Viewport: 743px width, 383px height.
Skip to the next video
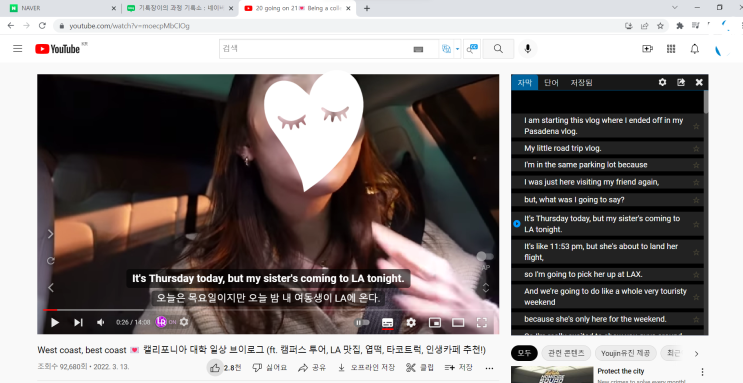(78, 322)
